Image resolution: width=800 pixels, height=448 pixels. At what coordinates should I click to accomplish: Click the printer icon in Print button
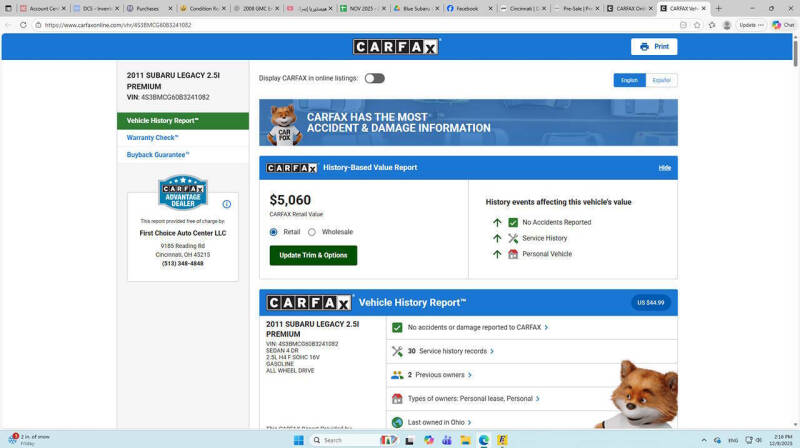coord(644,47)
